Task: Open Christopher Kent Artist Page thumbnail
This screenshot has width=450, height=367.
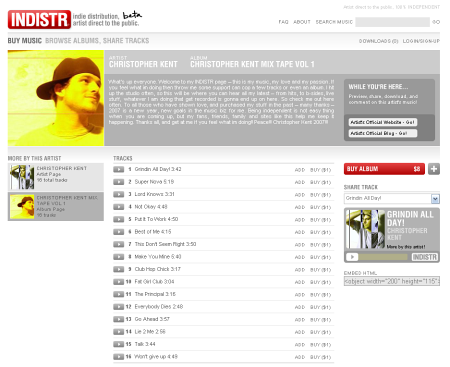Action: [x=22, y=177]
